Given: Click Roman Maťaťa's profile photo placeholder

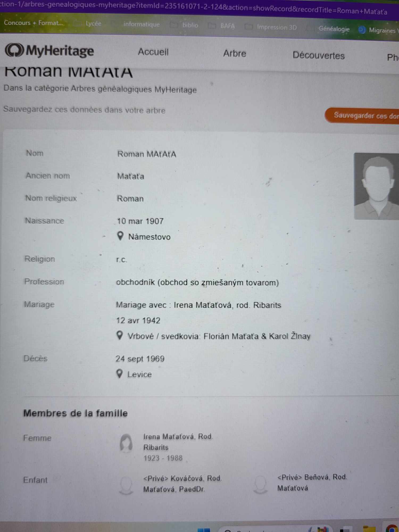Looking at the screenshot, I should (x=376, y=186).
